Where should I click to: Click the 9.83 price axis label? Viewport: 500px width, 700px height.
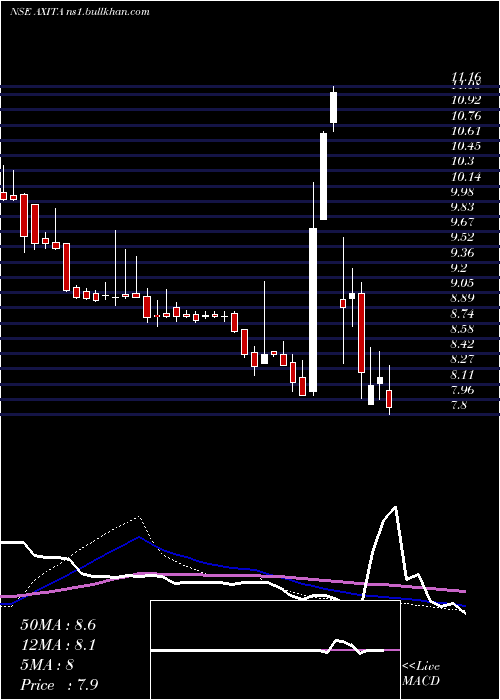point(463,207)
